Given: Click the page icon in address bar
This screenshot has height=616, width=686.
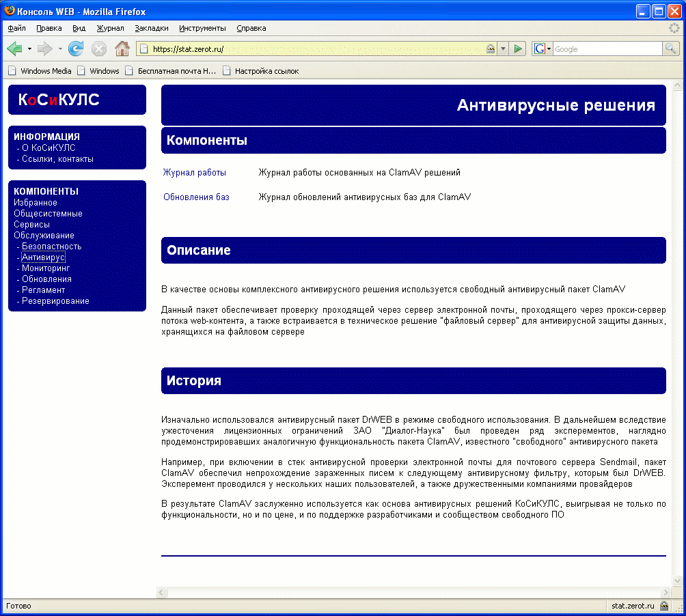Looking at the screenshot, I should pyautogui.click(x=143, y=49).
